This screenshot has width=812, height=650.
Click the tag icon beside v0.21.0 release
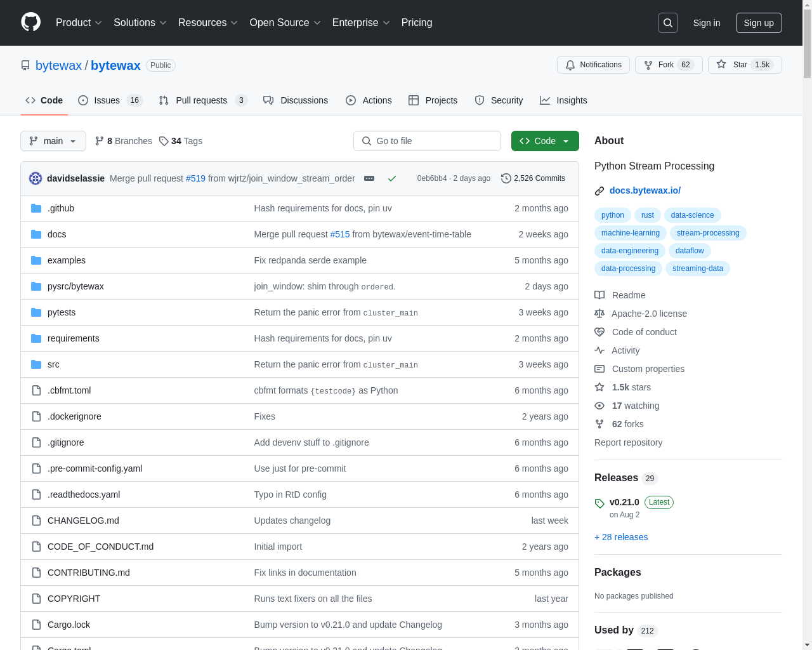[599, 503]
